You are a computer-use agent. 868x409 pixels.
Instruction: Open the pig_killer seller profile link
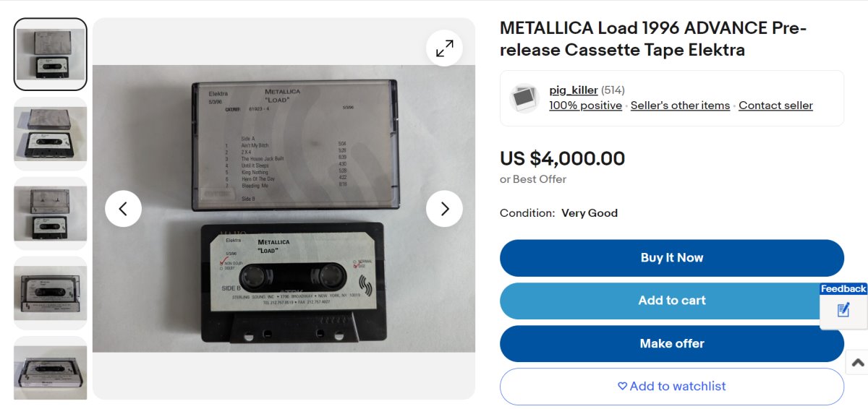[573, 90]
